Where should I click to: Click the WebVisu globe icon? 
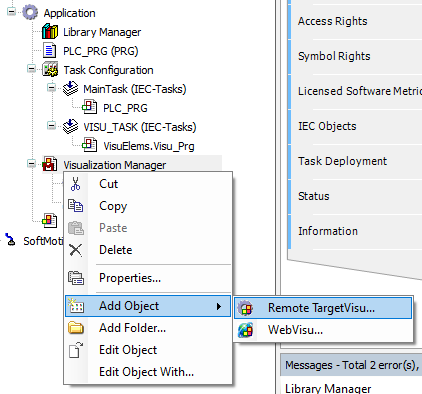246,330
